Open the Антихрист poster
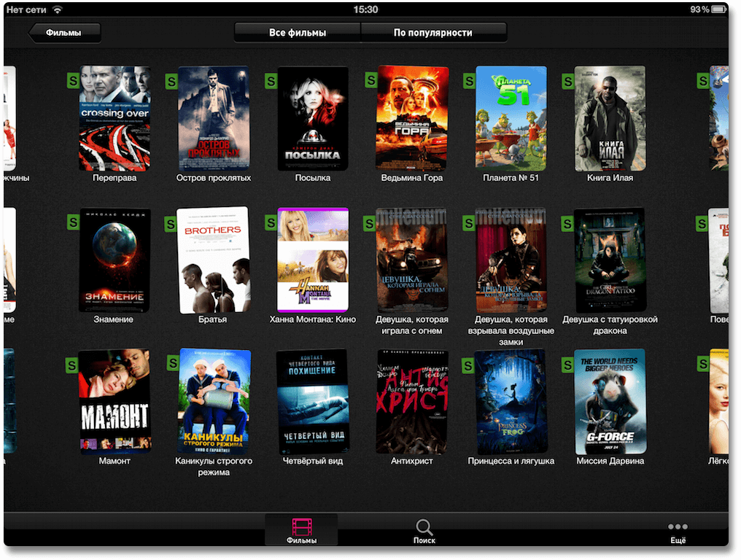This screenshot has height=560, width=741. point(411,402)
